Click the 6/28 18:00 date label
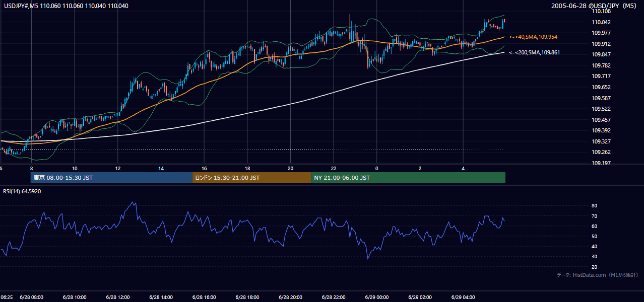Image resolution: width=644 pixels, height=302 pixels. (247, 297)
